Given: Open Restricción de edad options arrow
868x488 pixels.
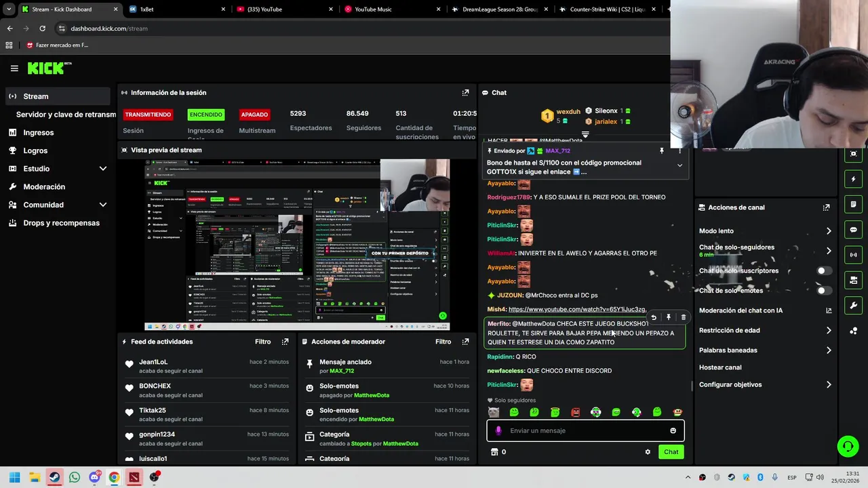Looking at the screenshot, I should [829, 331].
